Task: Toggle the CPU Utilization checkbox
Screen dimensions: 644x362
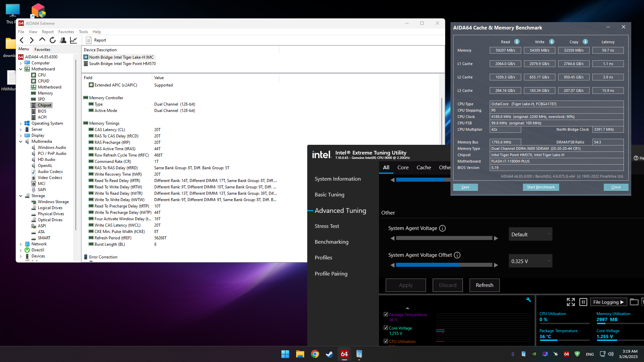Action: (x=386, y=341)
